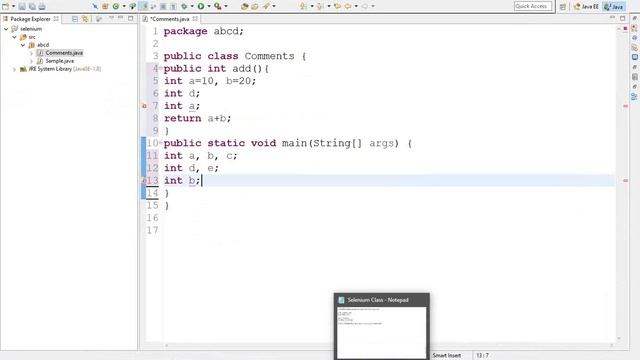The width and height of the screenshot is (640, 360).
Task: Click the error marker on line 7
Action: click(144, 106)
